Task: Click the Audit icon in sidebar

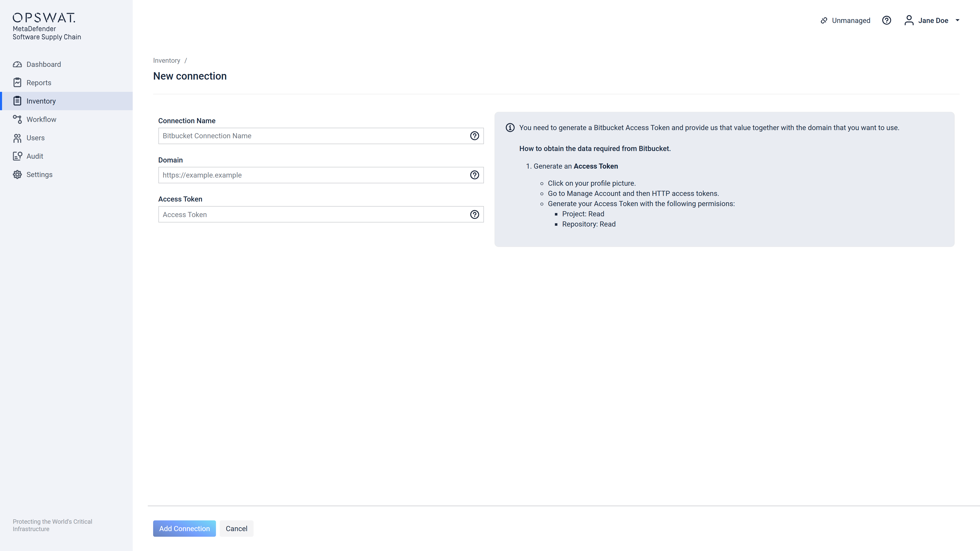Action: (17, 156)
